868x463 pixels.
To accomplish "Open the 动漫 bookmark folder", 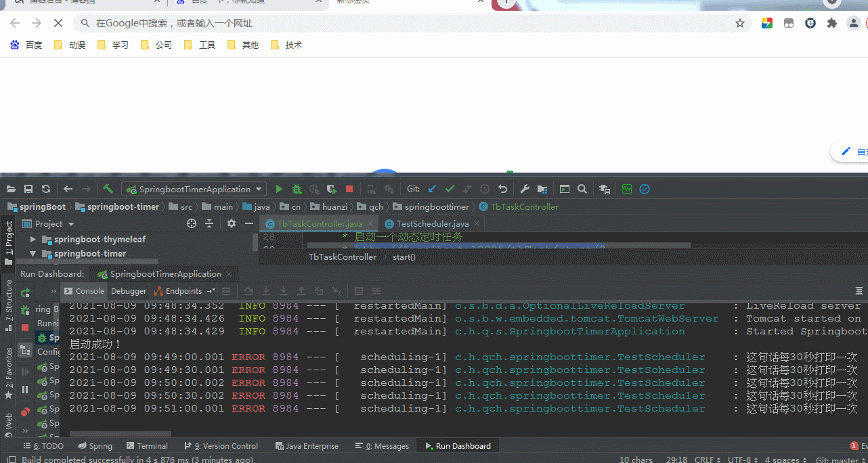I will (69, 45).
